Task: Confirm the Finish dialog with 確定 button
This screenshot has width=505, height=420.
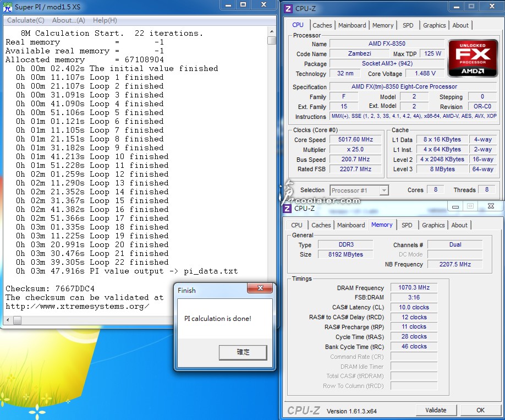Action: (x=243, y=352)
